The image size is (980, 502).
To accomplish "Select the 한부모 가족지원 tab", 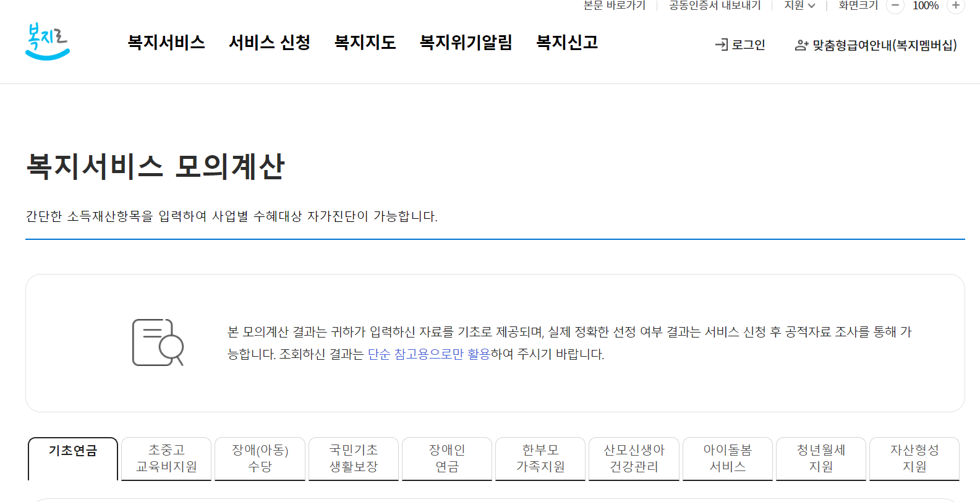I will (x=540, y=458).
